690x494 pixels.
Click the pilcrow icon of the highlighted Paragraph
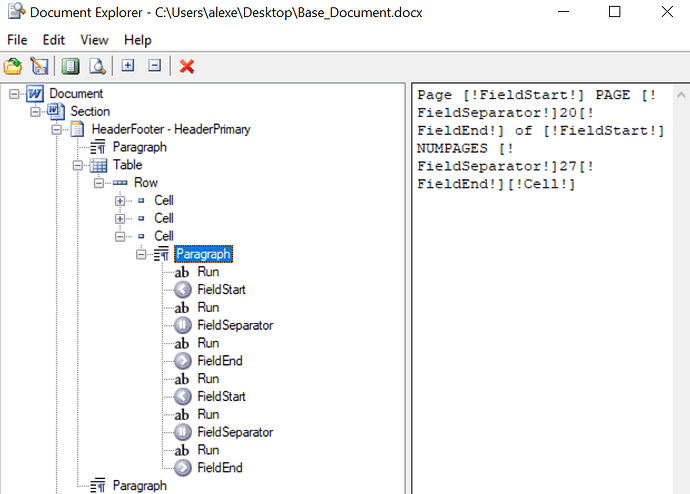[x=161, y=254]
